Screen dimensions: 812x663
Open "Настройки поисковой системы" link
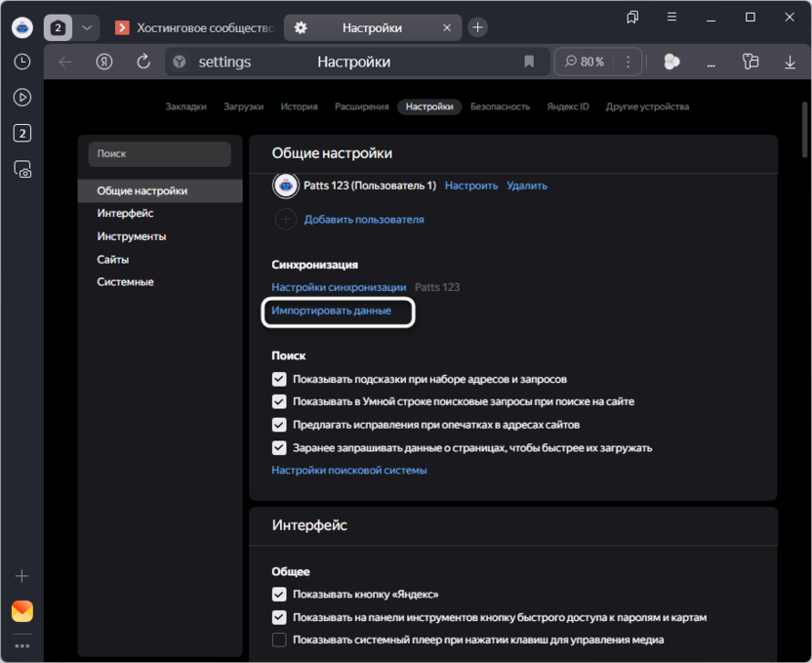(348, 471)
